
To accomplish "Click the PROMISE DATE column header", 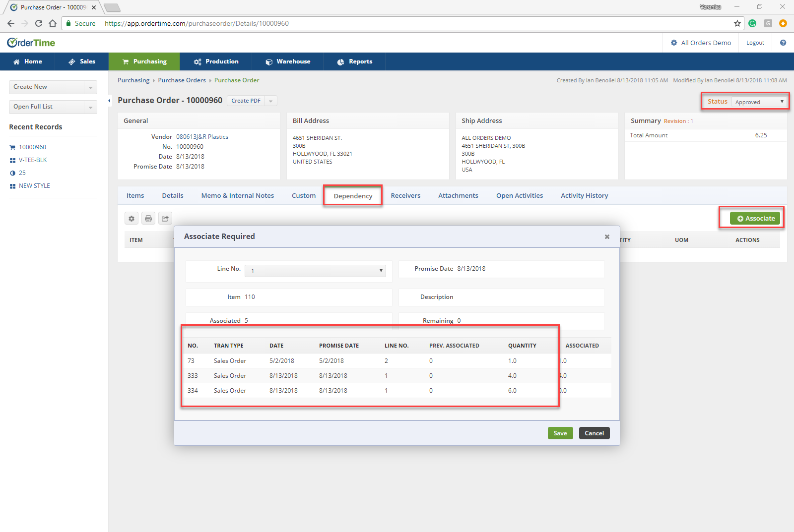I will click(x=339, y=346).
